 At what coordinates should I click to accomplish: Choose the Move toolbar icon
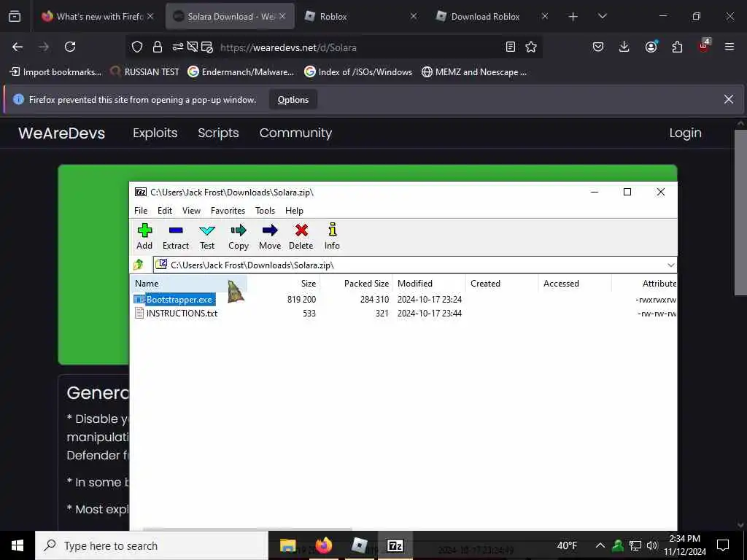270,237
